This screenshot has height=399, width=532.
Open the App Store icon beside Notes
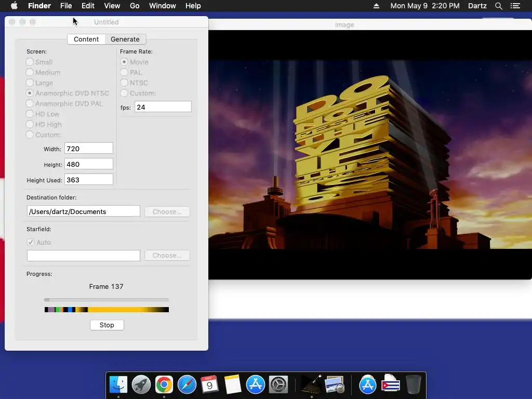click(256, 384)
